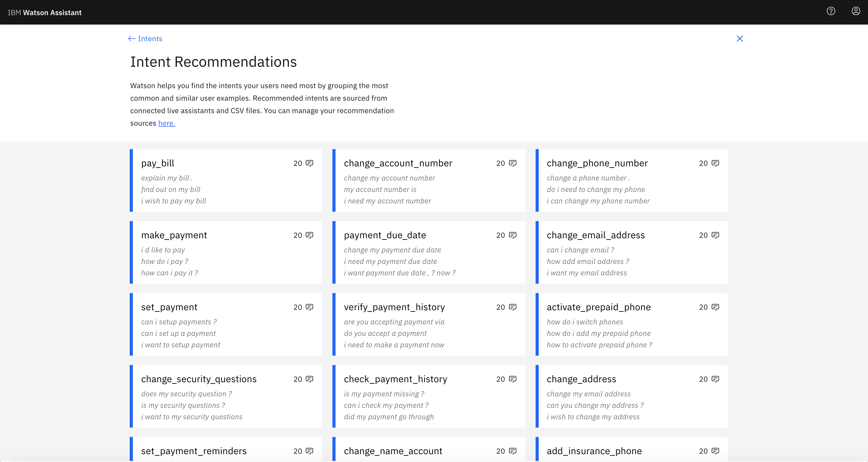Viewport: 868px width, 462px height.
Task: Follow the 'here.' recommendation sources link
Action: pyautogui.click(x=166, y=123)
